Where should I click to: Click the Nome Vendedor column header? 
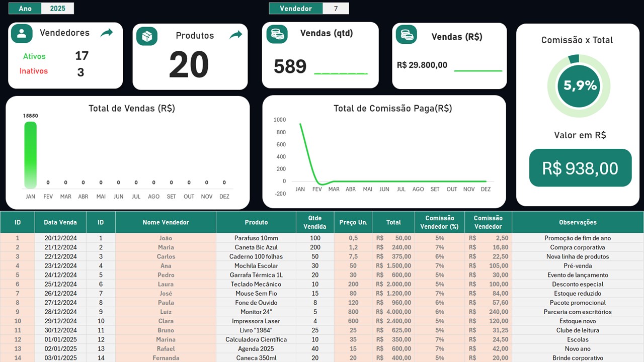[166, 222]
